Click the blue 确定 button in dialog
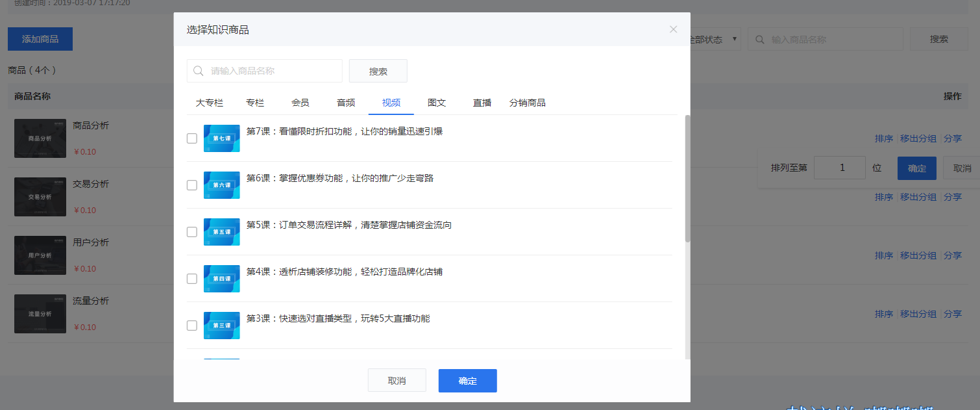The height and width of the screenshot is (410, 980). coord(467,381)
